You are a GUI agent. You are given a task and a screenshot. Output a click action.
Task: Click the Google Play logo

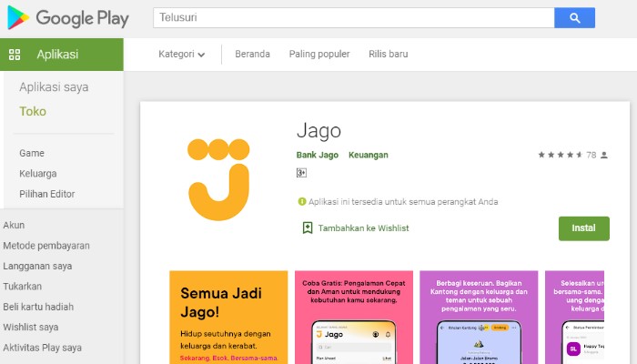pyautogui.click(x=68, y=18)
